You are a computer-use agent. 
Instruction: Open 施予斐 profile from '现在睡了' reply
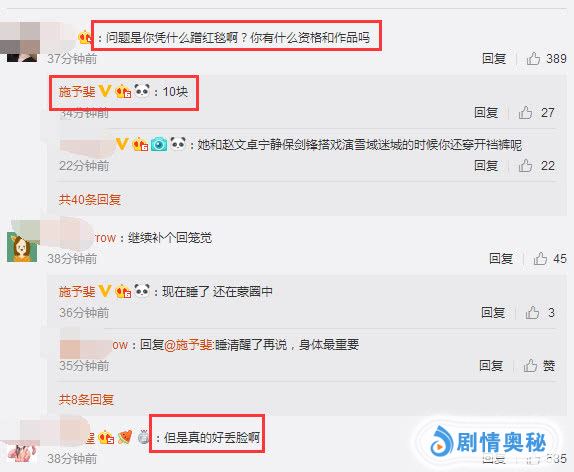point(77,292)
